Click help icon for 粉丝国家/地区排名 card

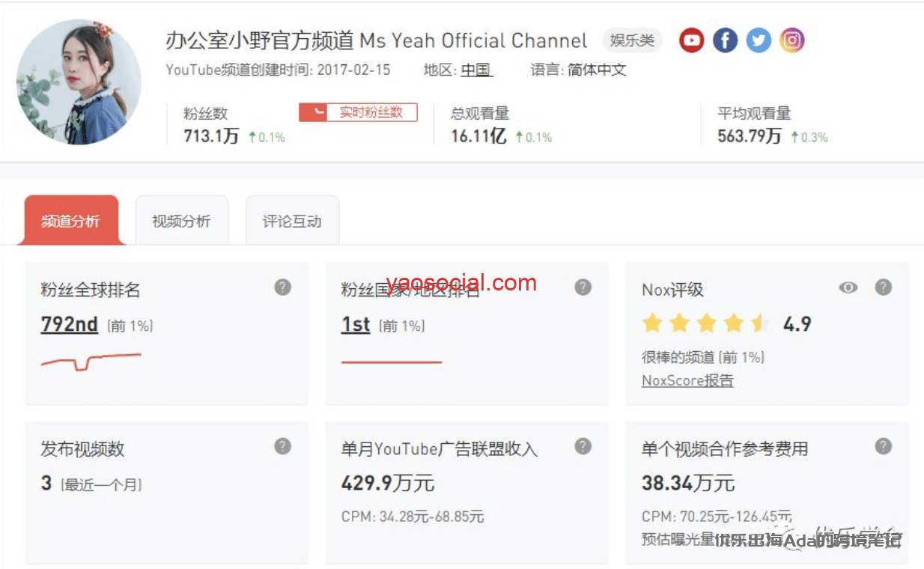coord(583,287)
